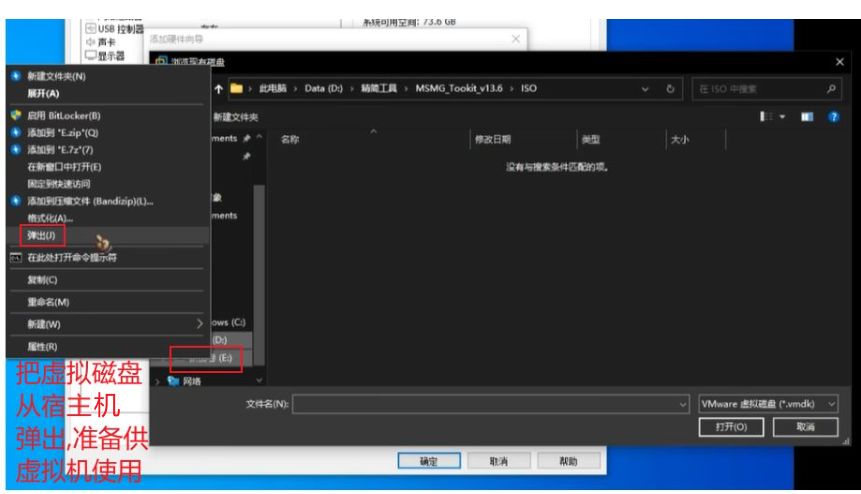Select 弹出(J) from the context menu
This screenshot has height=494, width=861.
pyautogui.click(x=42, y=236)
